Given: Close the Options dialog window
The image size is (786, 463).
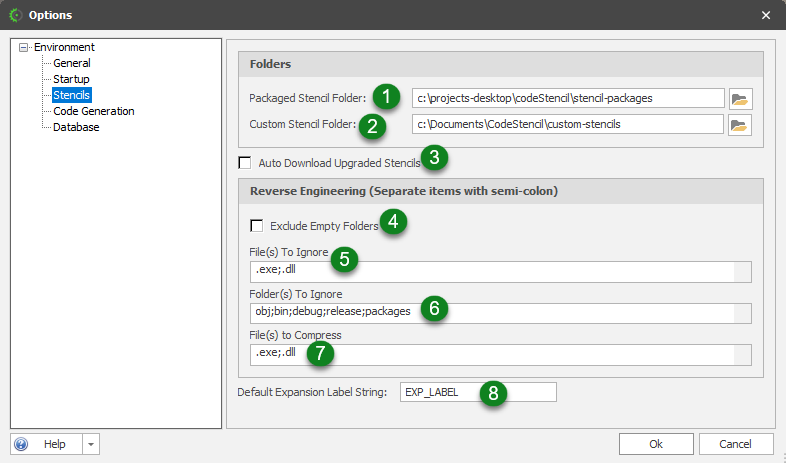Looking at the screenshot, I should (x=766, y=15).
